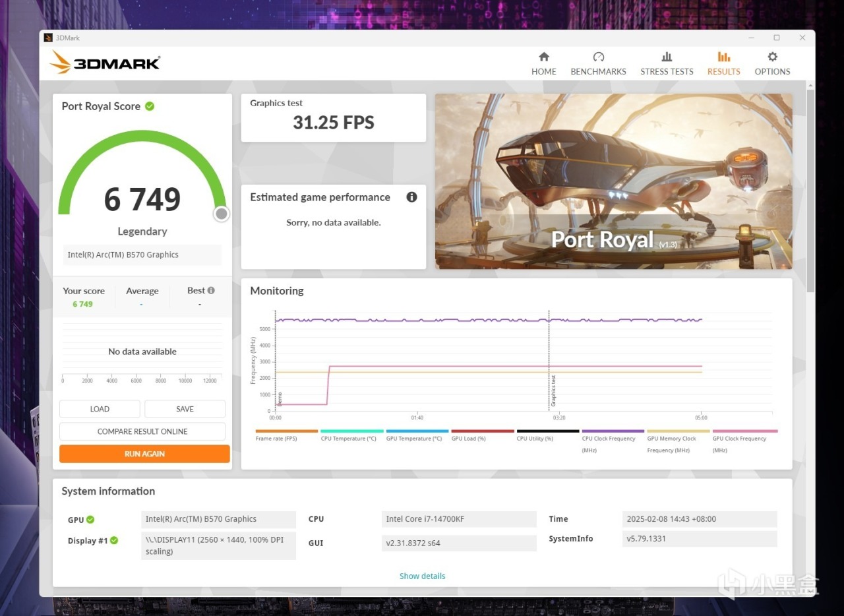Image resolution: width=844 pixels, height=616 pixels.
Task: Open the Benchmarks tab
Action: tap(599, 63)
